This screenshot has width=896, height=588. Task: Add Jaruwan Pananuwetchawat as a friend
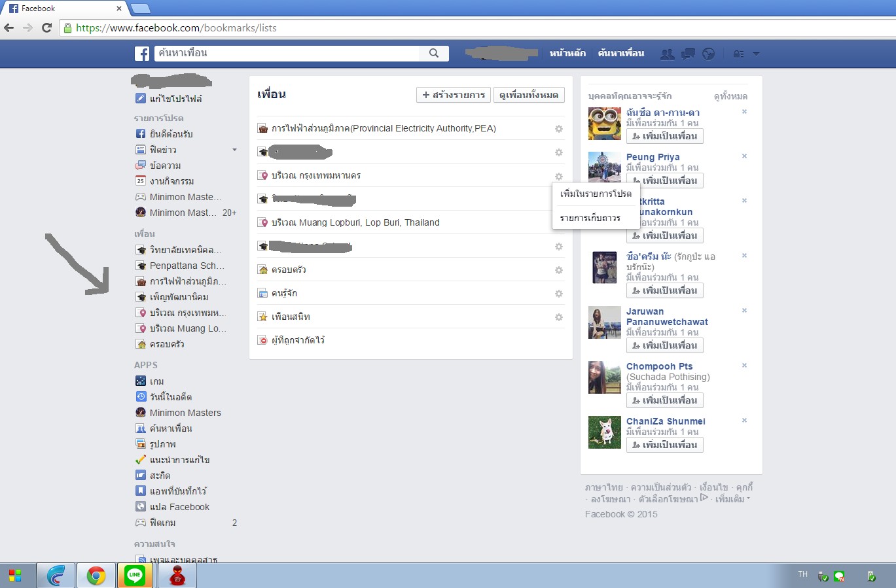(x=664, y=345)
